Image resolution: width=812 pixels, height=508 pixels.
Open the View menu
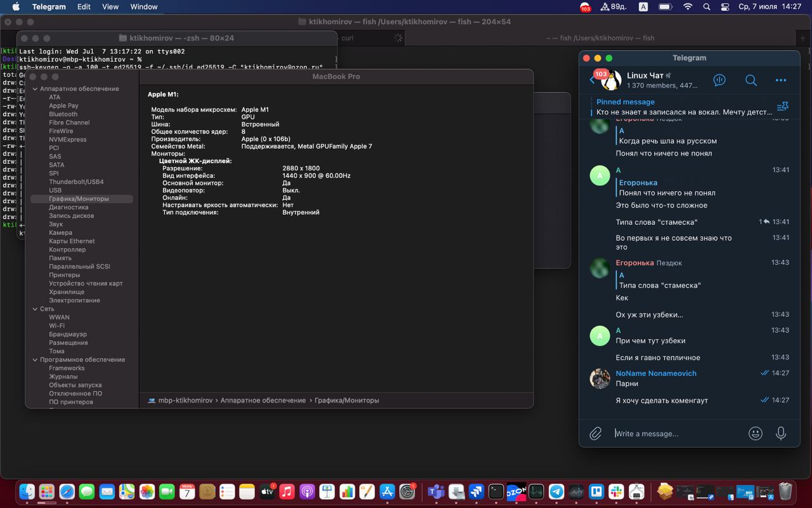[110, 7]
